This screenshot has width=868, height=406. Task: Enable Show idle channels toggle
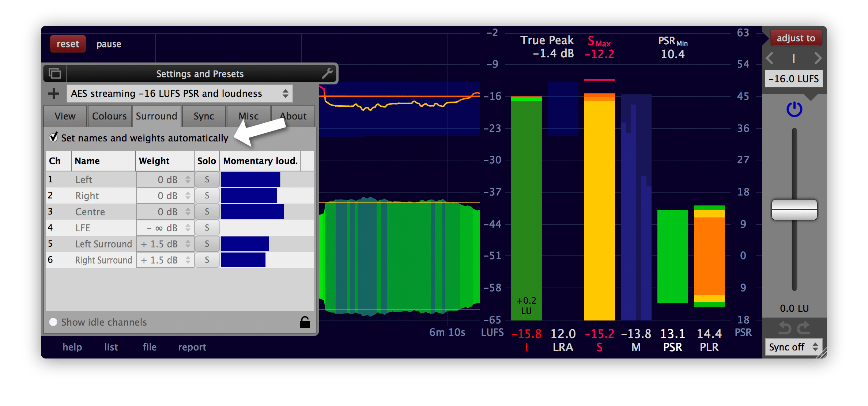54,323
